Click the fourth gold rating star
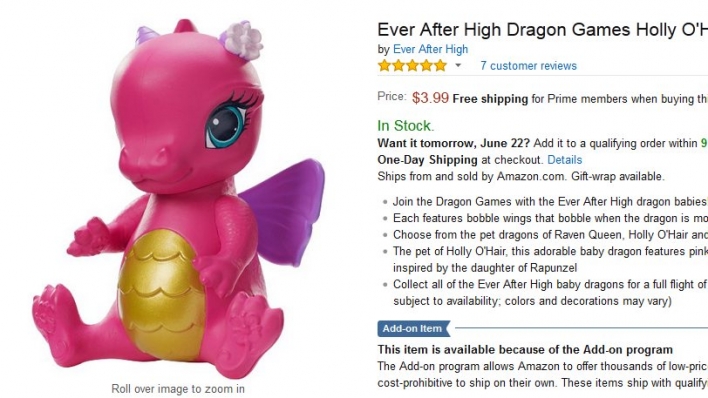 pyautogui.click(x=426, y=66)
